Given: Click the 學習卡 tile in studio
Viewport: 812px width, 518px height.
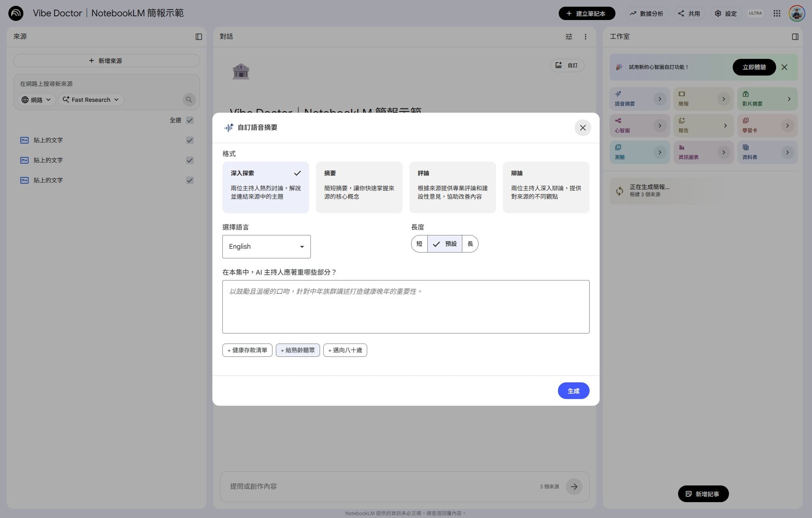Looking at the screenshot, I should [767, 126].
